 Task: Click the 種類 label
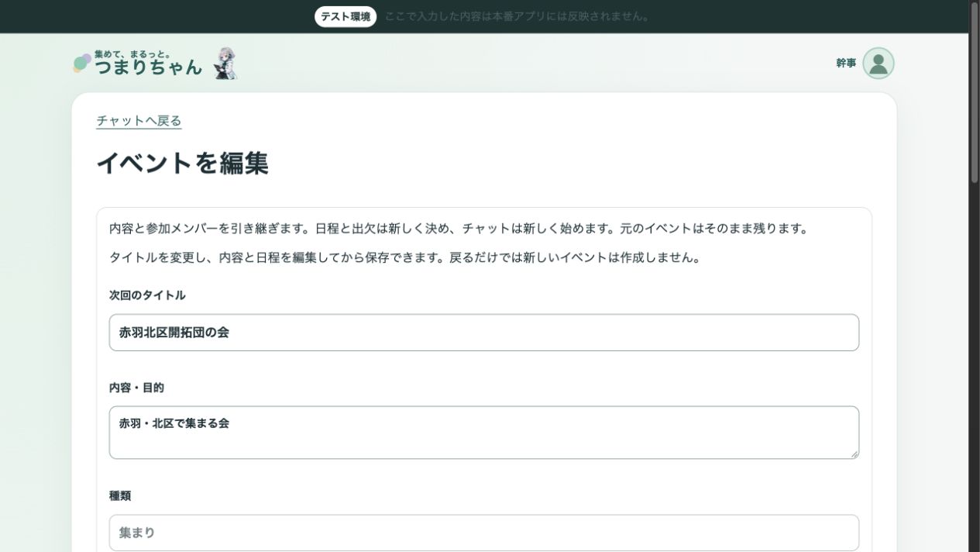[120, 495]
